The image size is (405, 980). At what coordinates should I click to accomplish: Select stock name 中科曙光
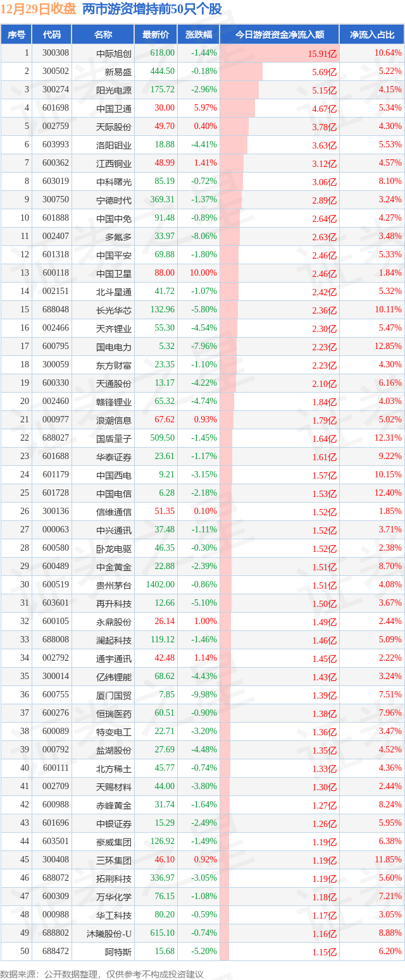114,181
